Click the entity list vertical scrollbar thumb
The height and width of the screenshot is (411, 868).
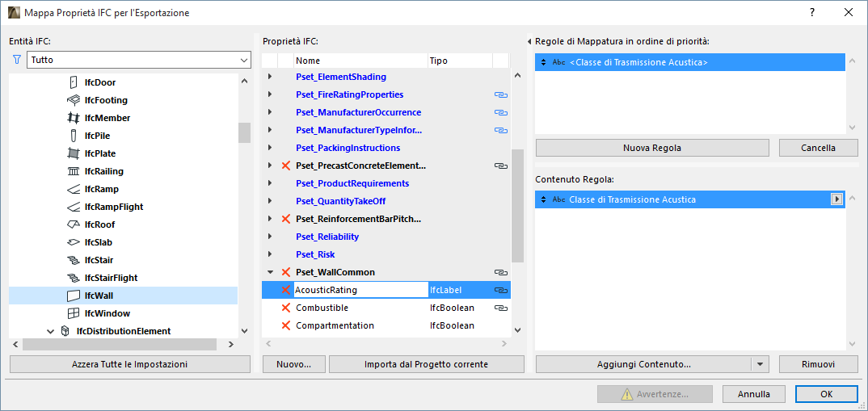[x=244, y=132]
